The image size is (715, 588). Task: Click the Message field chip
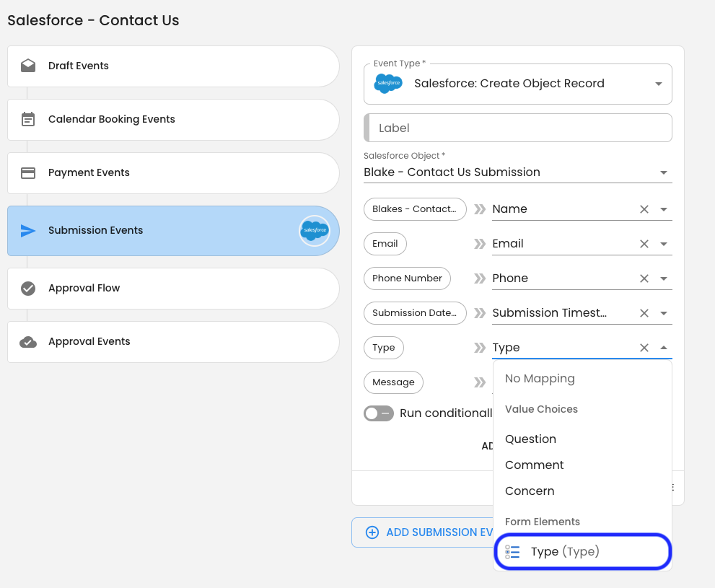click(x=393, y=382)
